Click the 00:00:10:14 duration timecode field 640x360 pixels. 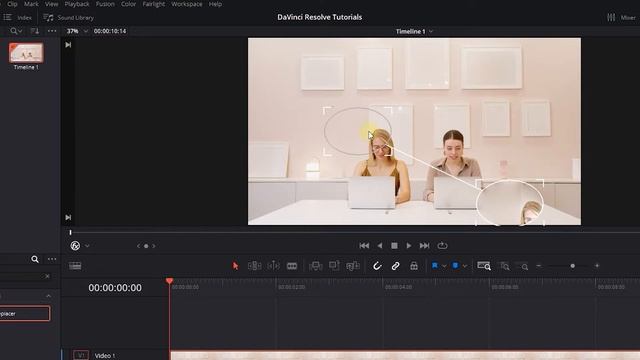click(110, 31)
